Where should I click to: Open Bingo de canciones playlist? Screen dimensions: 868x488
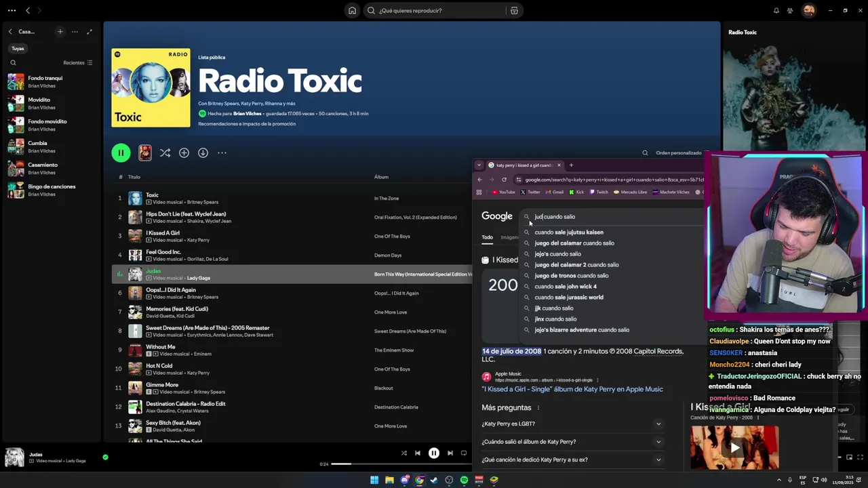tap(51, 190)
